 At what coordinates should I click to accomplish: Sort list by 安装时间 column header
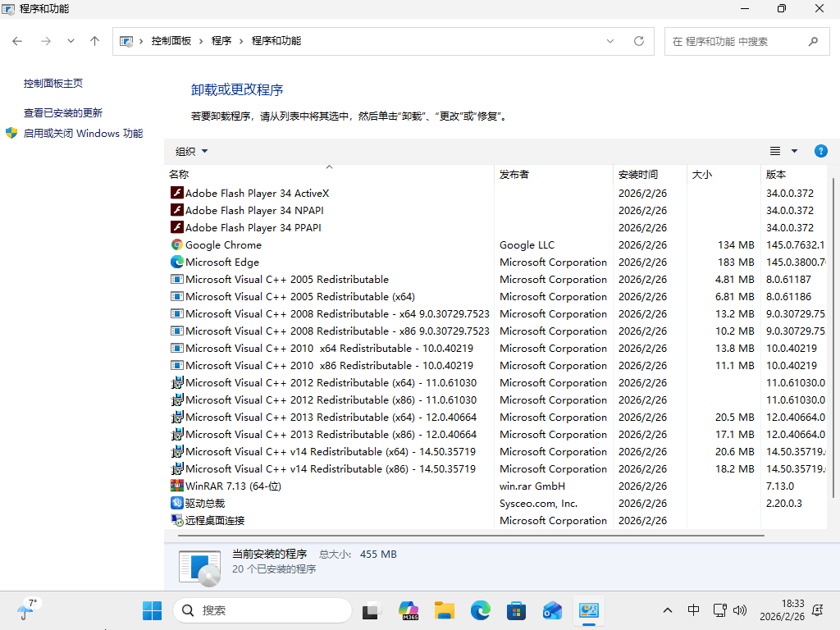pos(637,174)
